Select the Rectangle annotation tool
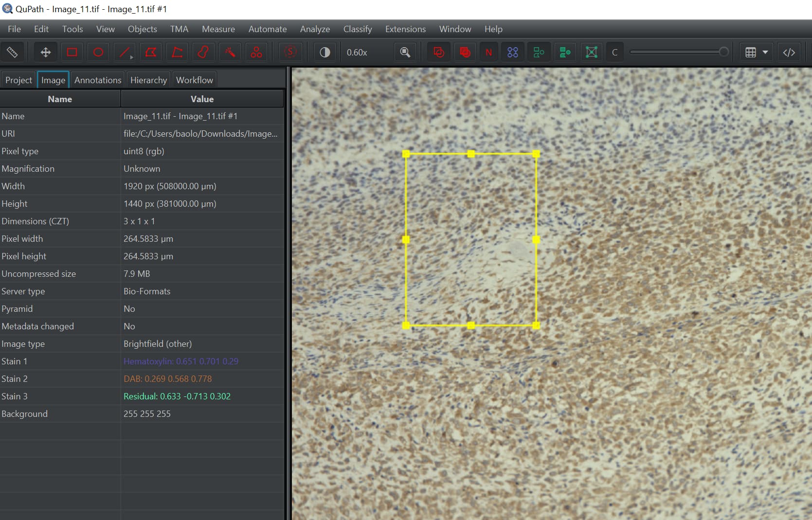The height and width of the screenshot is (520, 812). pos(72,52)
